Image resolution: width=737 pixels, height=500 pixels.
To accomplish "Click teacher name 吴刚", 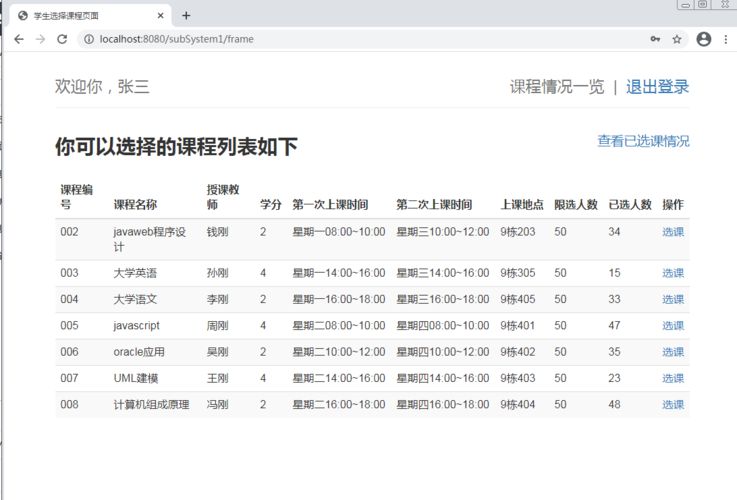I will tap(218, 352).
